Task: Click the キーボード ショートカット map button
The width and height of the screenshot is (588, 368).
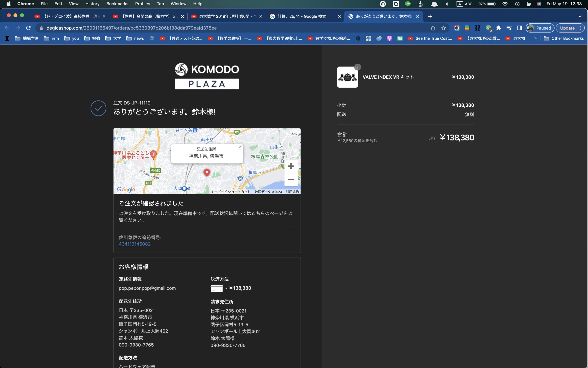Action: pos(230,192)
